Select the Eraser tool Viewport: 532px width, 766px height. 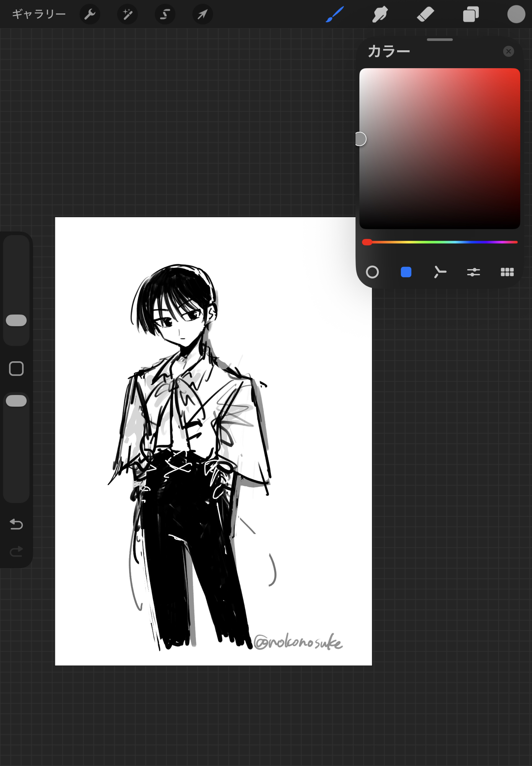pos(425,15)
